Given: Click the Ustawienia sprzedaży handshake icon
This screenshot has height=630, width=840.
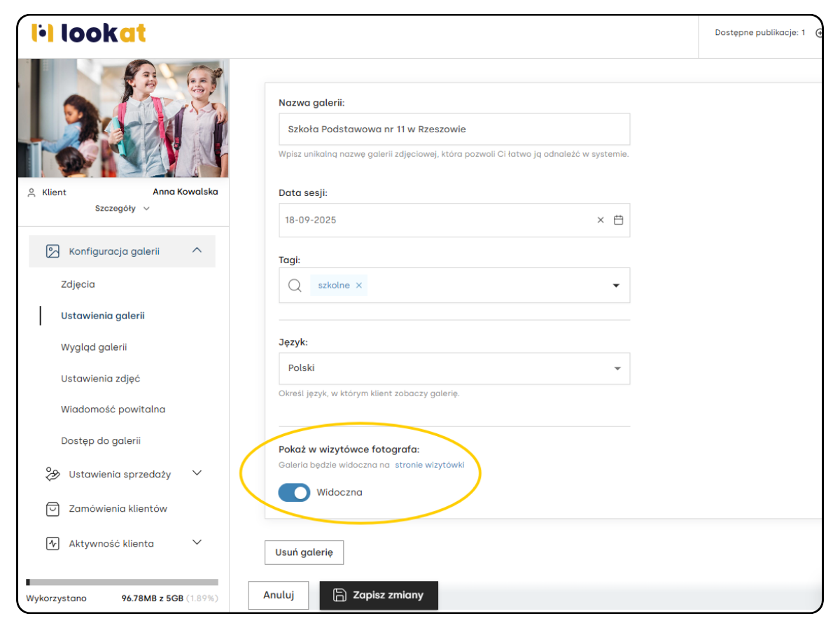Looking at the screenshot, I should point(52,475).
